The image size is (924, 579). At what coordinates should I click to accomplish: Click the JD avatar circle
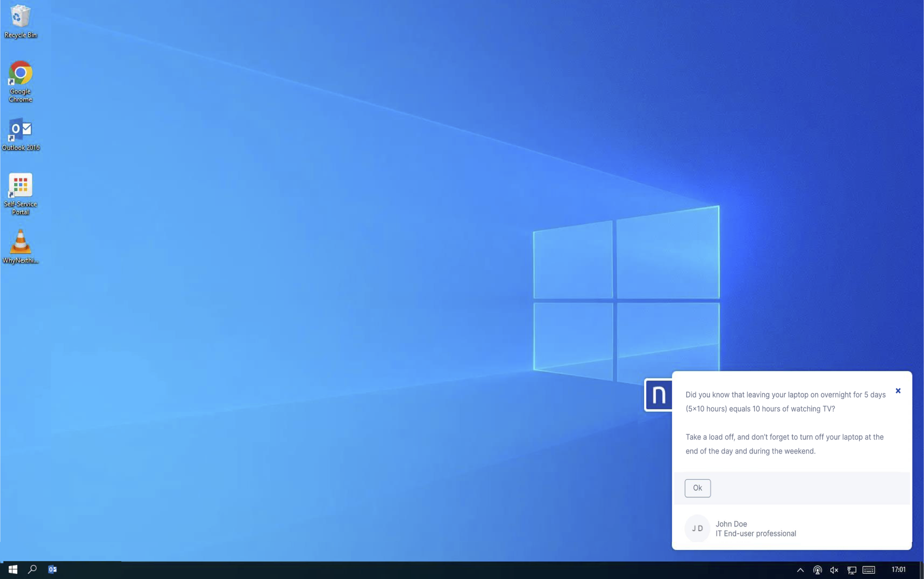tap(697, 528)
